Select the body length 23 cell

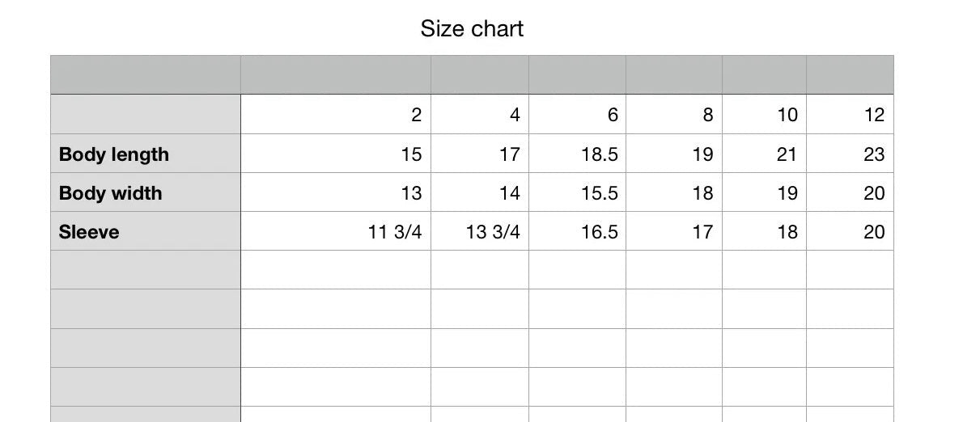[850, 154]
